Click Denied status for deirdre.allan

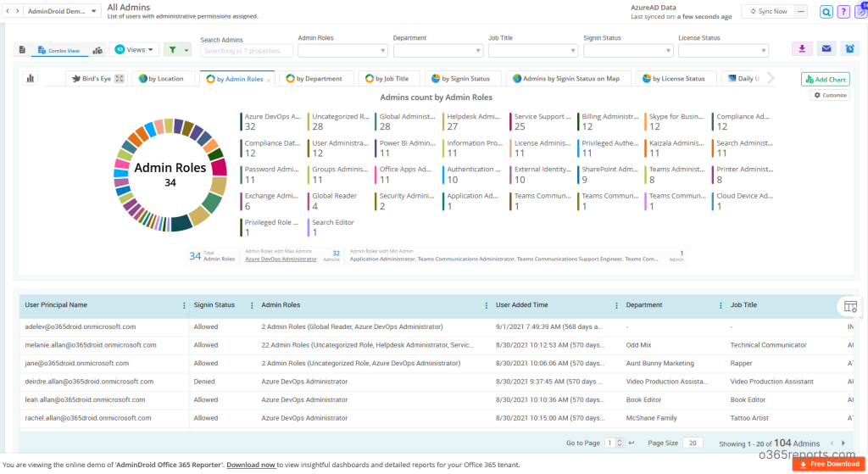[x=204, y=382]
